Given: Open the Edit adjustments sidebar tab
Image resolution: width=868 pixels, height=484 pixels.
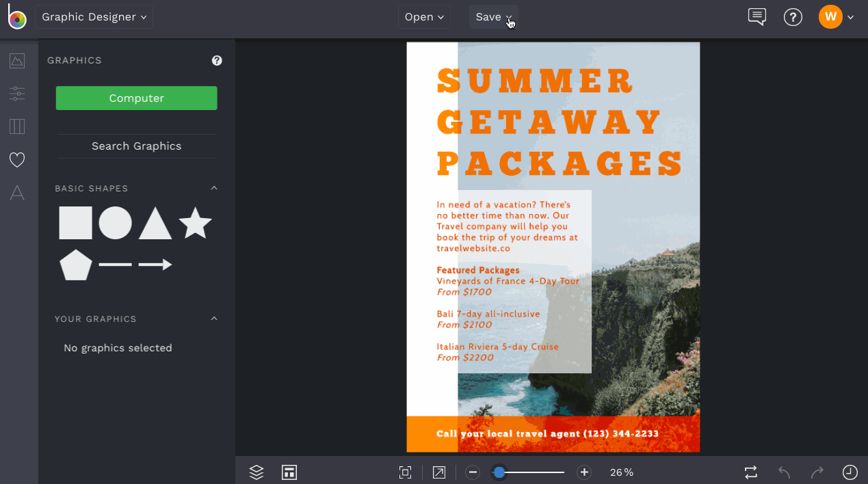Looking at the screenshot, I should click(x=17, y=94).
